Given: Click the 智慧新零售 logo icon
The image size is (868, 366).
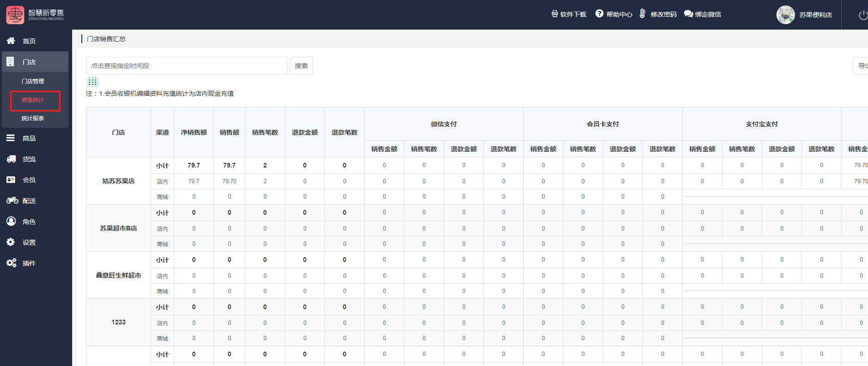Looking at the screenshot, I should (x=15, y=15).
